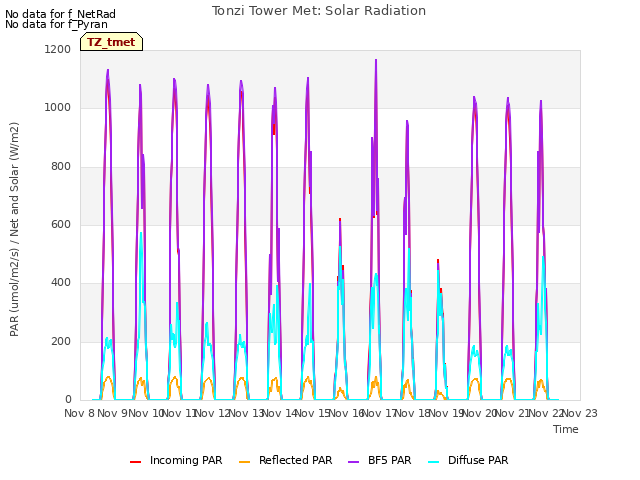
Task: Click the Nov 14 x-axis tick label
Action: point(280,413)
